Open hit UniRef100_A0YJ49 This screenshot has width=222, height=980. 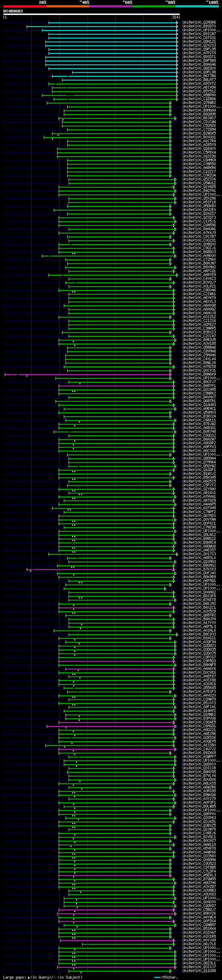pyautogui.click(x=199, y=940)
